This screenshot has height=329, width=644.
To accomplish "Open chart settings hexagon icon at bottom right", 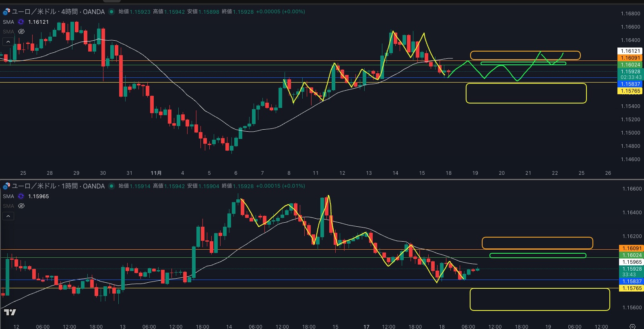I will (x=632, y=326).
